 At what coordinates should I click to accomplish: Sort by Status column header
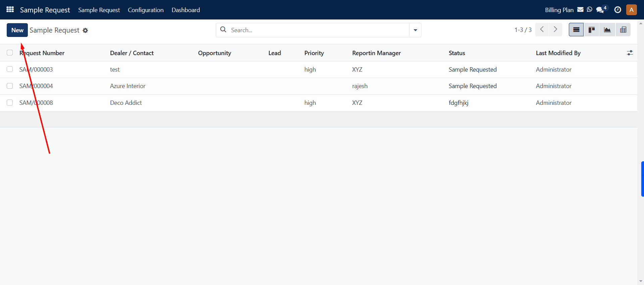click(x=457, y=53)
